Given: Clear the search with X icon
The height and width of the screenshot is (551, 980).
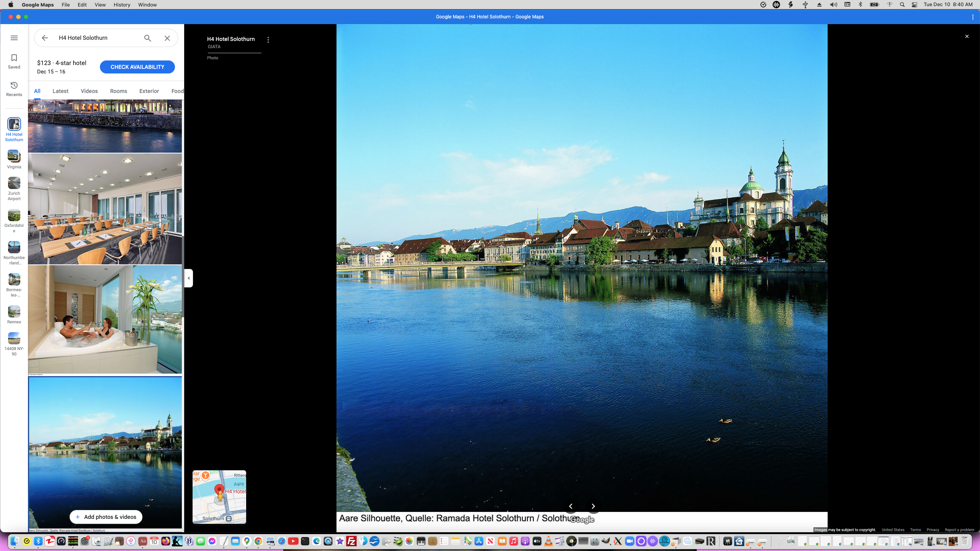Looking at the screenshot, I should 167,38.
